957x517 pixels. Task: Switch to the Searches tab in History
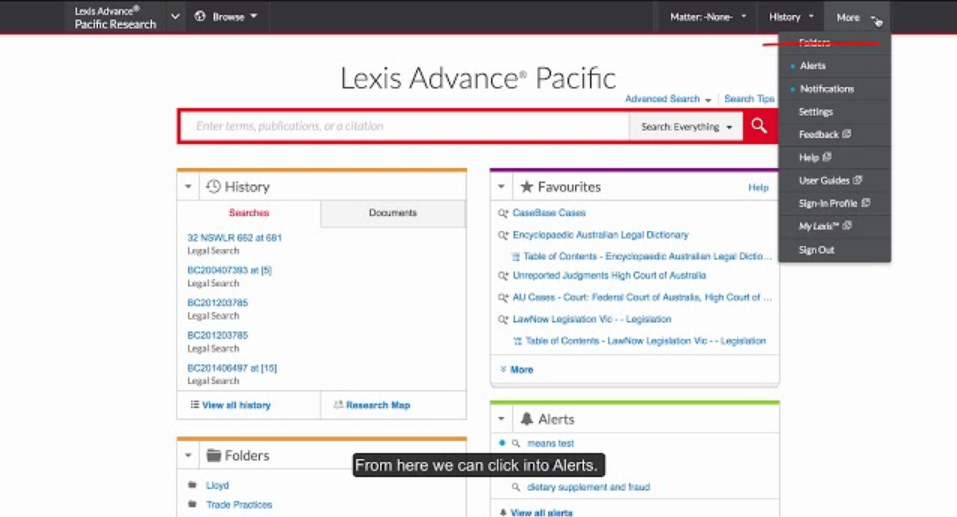click(249, 212)
